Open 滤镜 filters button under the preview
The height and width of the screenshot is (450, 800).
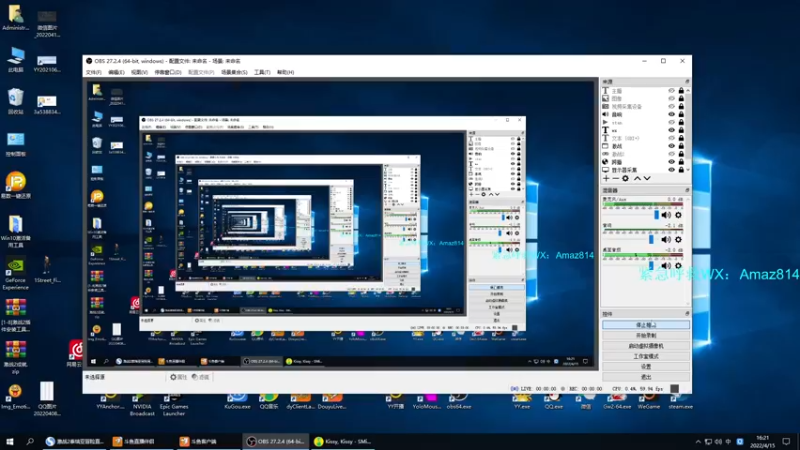[x=201, y=377]
